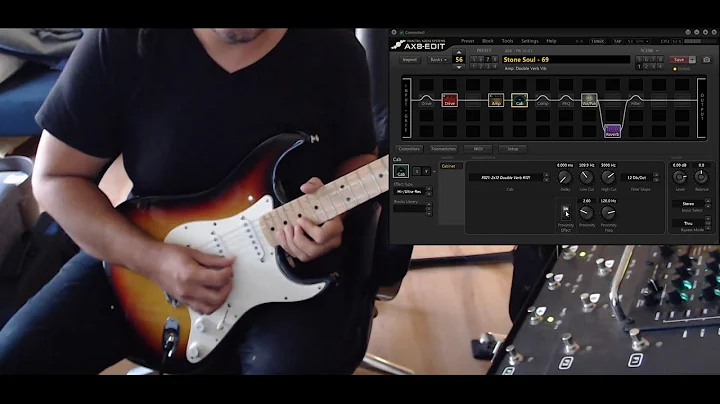Open the Footswitches panel
The width and height of the screenshot is (720, 404).
pos(444,149)
